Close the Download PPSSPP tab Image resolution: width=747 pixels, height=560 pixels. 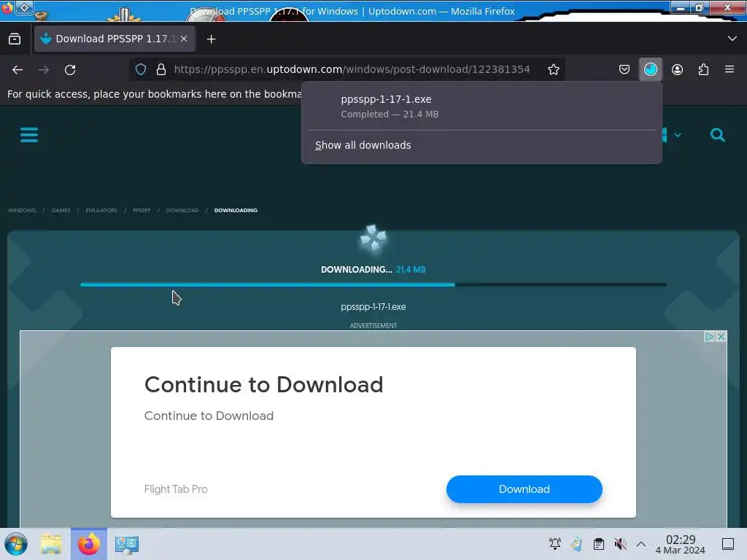pyautogui.click(x=184, y=39)
